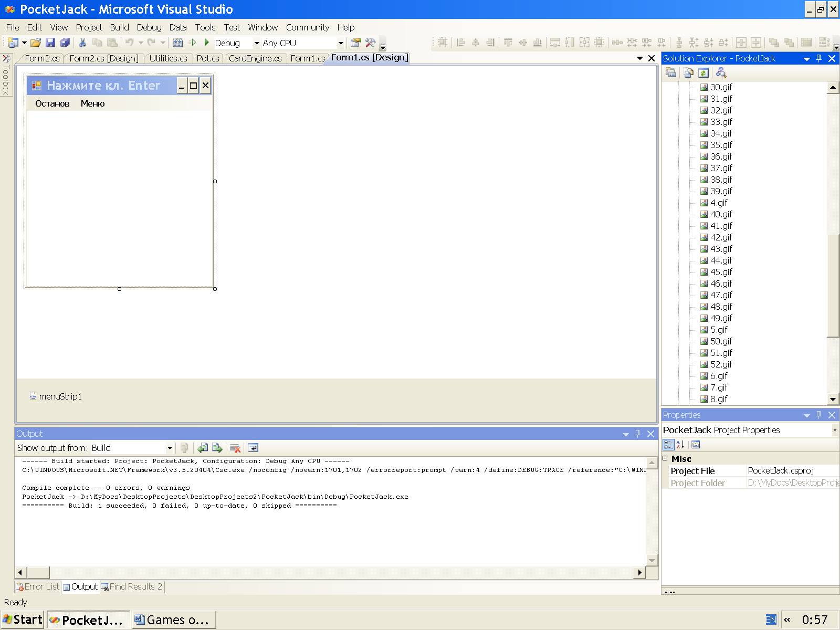
Task: Clear all output text icon
Action: [235, 448]
